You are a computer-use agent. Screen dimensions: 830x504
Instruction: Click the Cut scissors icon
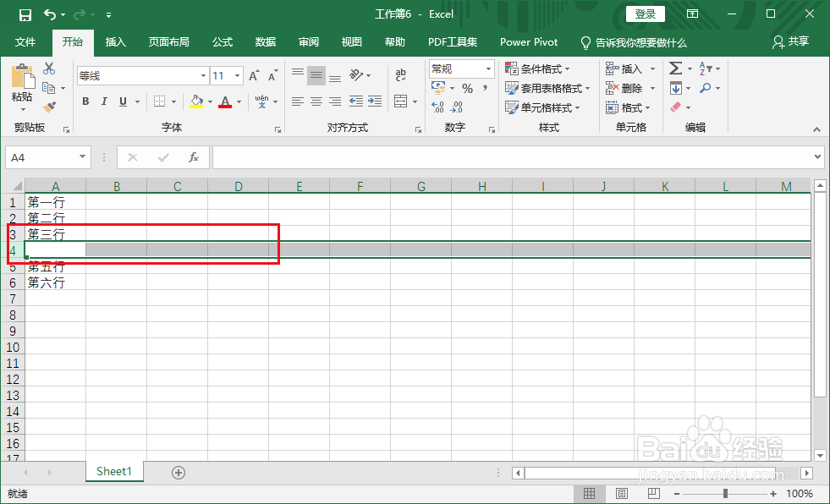coord(49,68)
